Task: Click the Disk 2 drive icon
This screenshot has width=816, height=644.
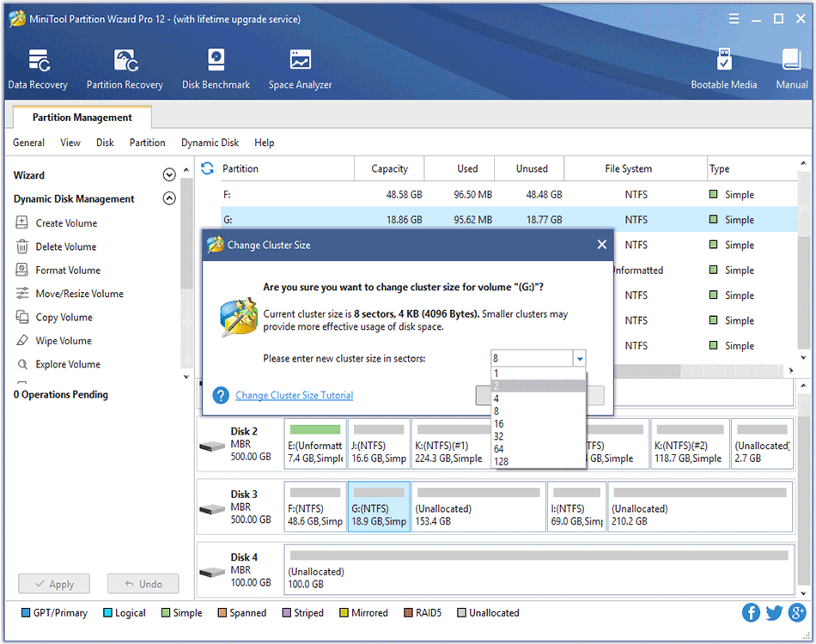Action: tap(212, 447)
